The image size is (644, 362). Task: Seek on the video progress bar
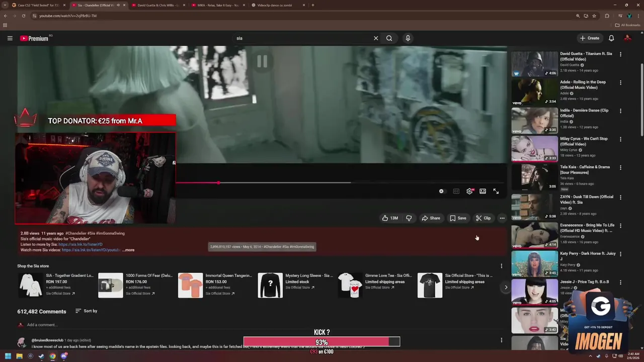(x=341, y=183)
